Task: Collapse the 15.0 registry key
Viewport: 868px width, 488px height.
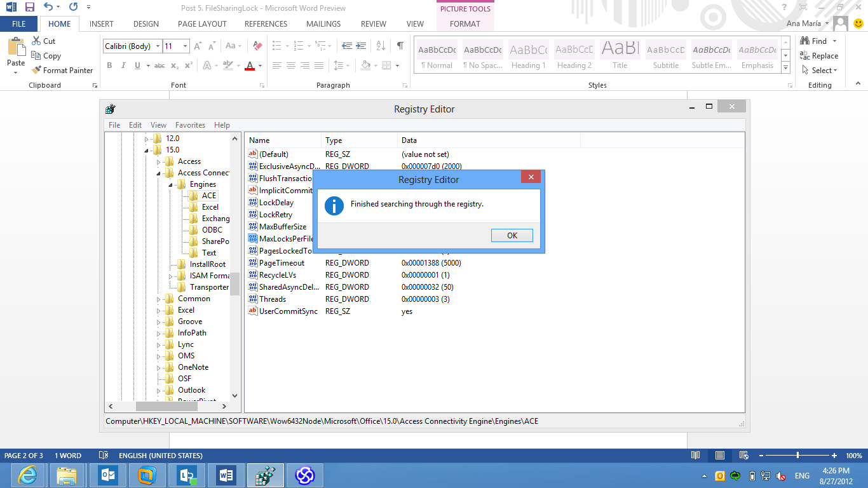Action: coord(146,150)
